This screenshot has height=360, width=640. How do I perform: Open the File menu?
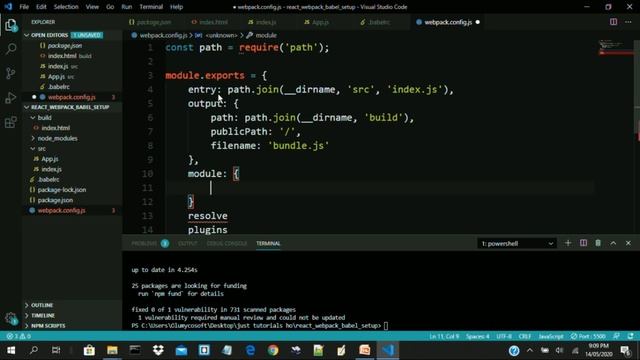pos(24,7)
